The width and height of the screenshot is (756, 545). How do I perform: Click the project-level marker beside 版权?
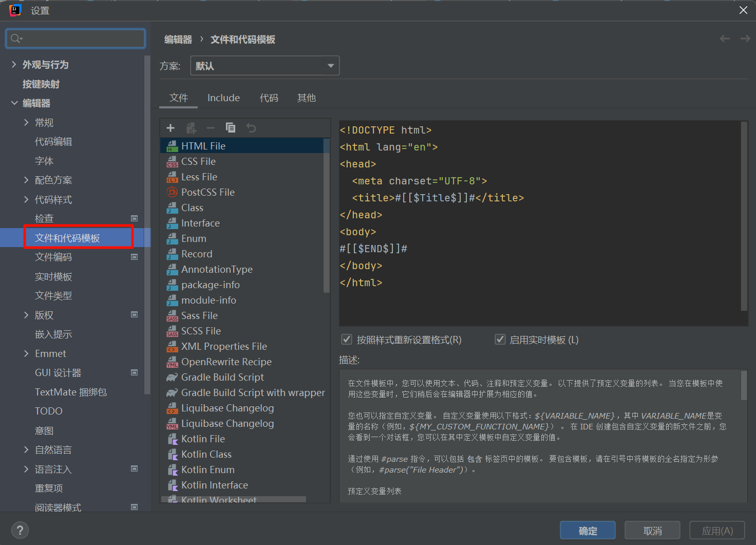135,314
